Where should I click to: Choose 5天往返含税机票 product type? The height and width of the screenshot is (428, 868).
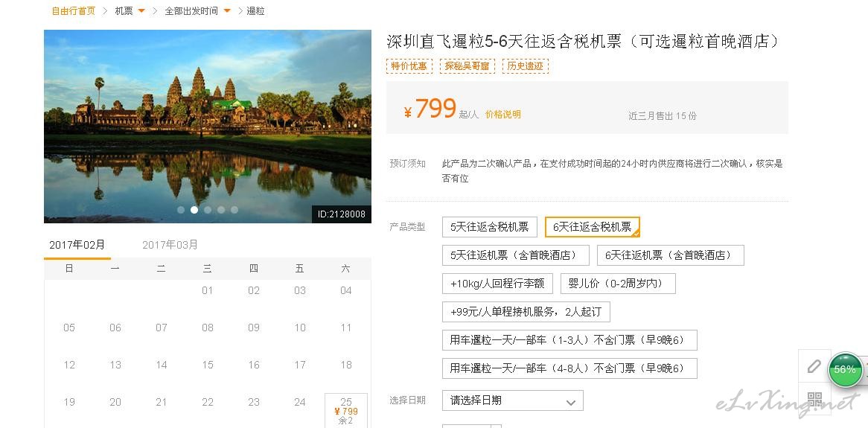489,227
